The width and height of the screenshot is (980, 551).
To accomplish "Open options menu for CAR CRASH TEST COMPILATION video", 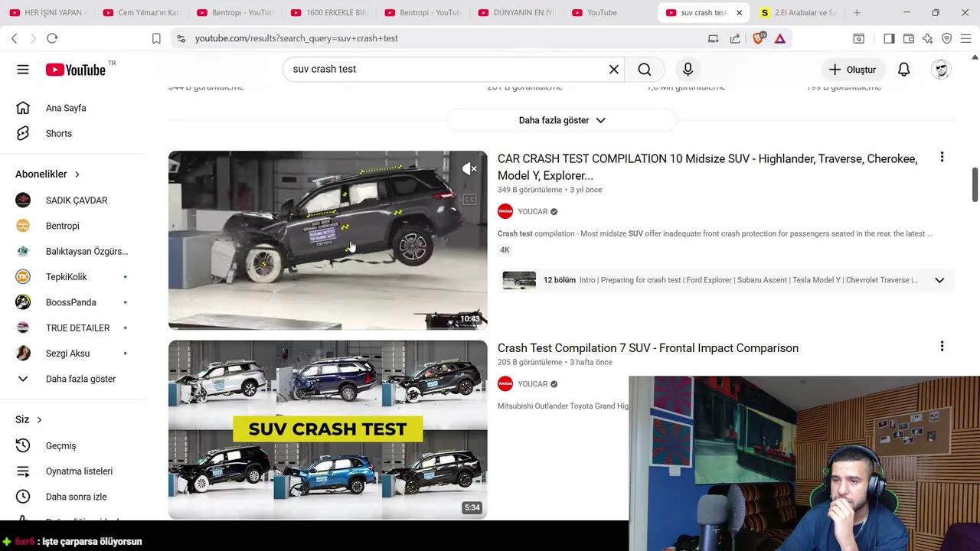I will [942, 157].
